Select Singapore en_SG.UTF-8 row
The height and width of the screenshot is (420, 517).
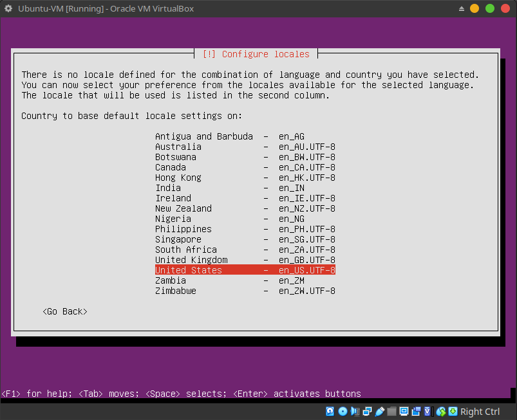pyautogui.click(x=245, y=239)
